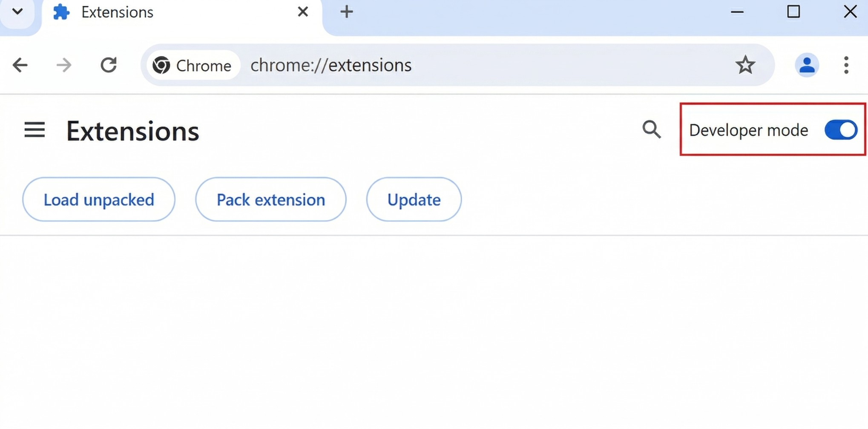Image resolution: width=868 pixels, height=429 pixels.
Task: Click the Load unpacked button
Action: click(x=98, y=199)
